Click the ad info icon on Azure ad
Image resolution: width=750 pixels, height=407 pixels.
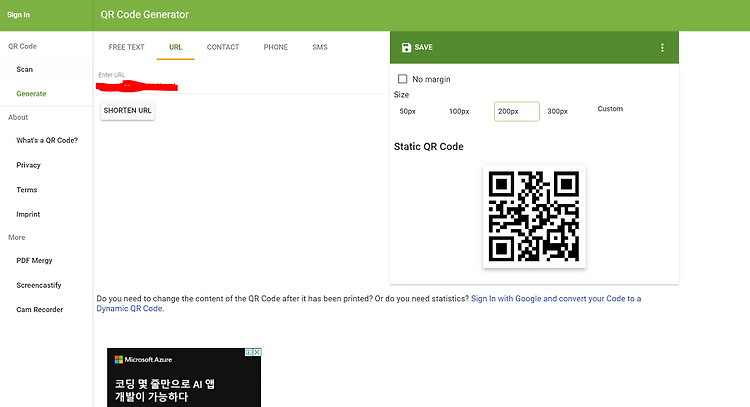click(249, 352)
